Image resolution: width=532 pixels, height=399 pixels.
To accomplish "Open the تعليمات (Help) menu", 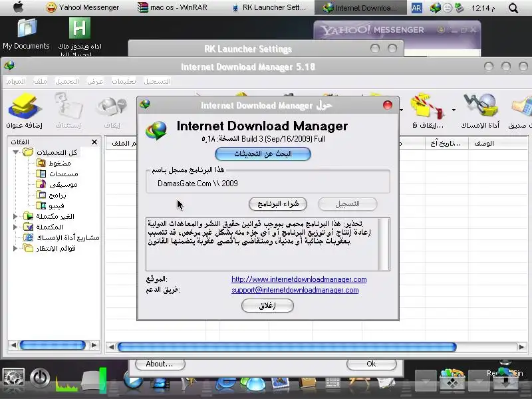I will coord(124,81).
